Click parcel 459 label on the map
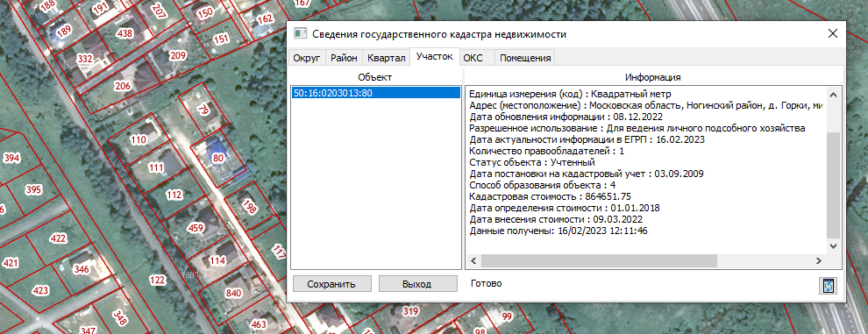 pyautogui.click(x=196, y=228)
